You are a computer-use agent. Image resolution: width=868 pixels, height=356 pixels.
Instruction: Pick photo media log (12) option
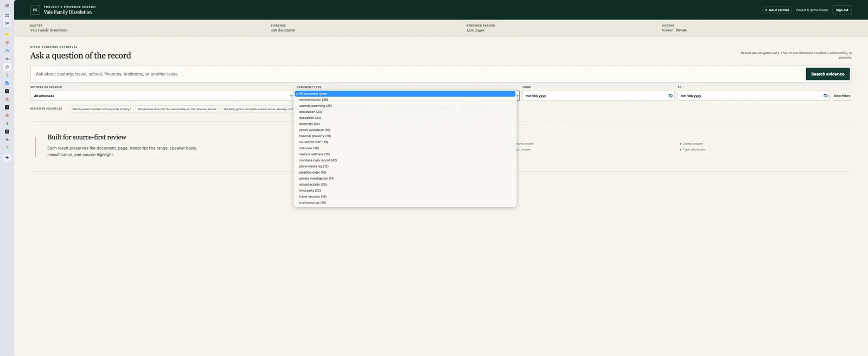(x=405, y=167)
